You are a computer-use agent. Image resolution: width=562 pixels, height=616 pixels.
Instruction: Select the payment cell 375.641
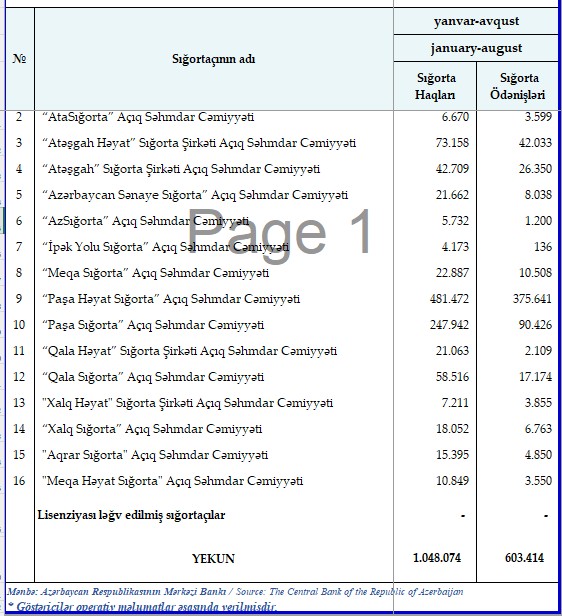532,299
